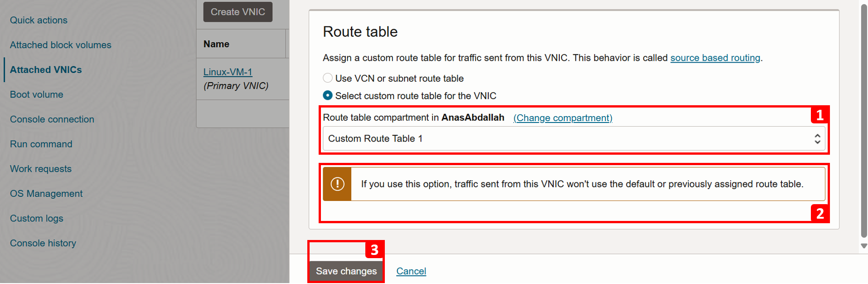Open OS Management in sidebar
The height and width of the screenshot is (284, 868).
(x=46, y=194)
